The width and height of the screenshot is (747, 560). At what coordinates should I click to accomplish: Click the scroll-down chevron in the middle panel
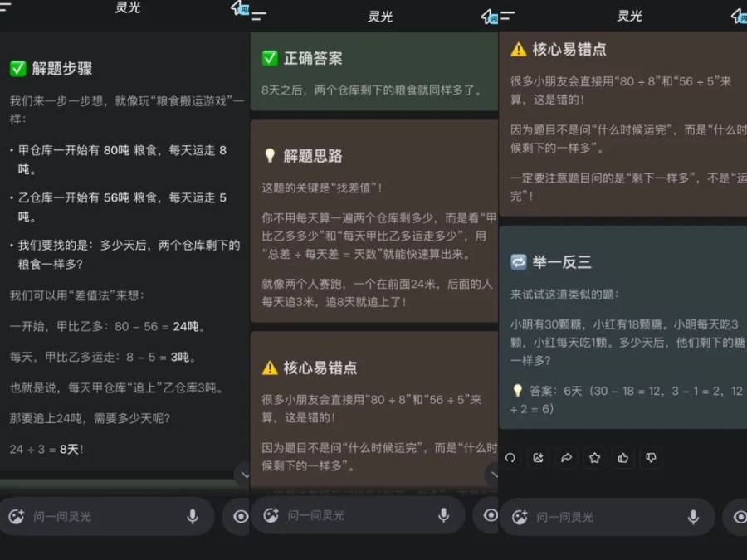pos(493,474)
